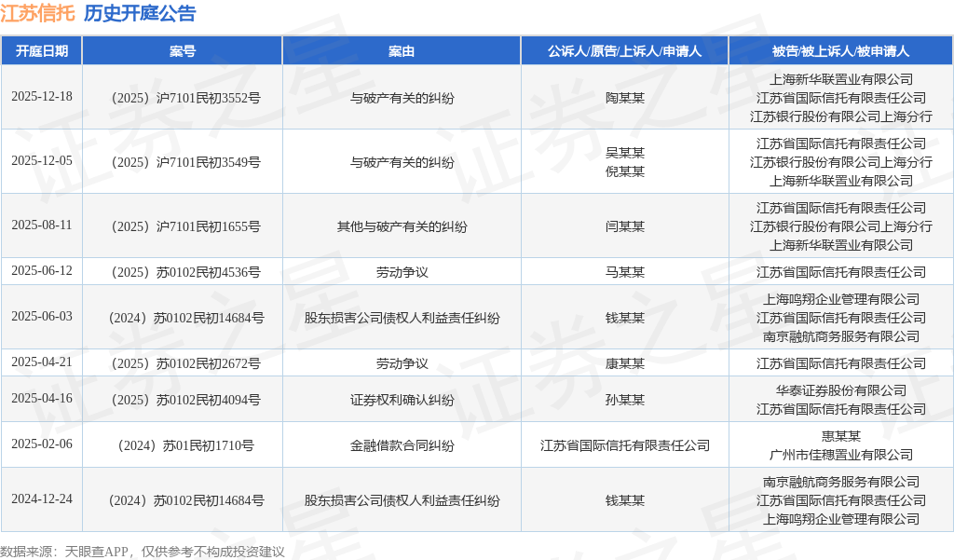This screenshot has height=560, width=954.
Task: Click plaintiff 康某某
Action: [625, 363]
